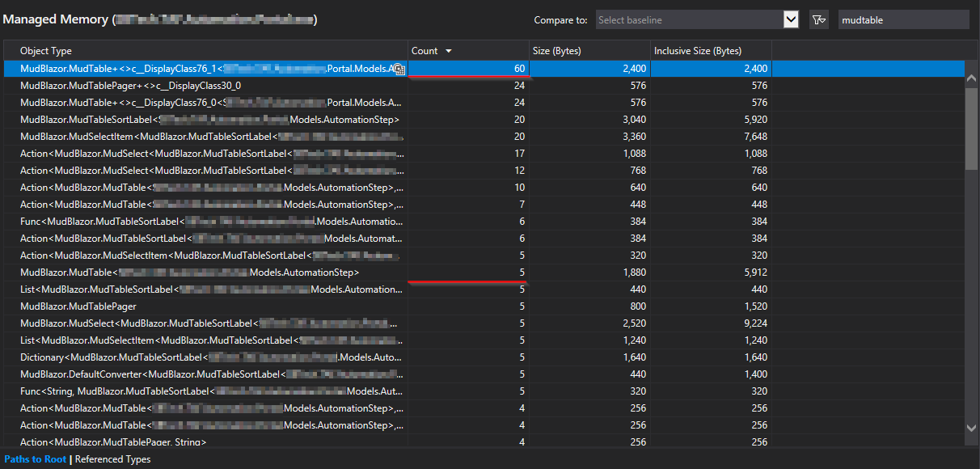Click inside the mudtable search field

(x=903, y=19)
